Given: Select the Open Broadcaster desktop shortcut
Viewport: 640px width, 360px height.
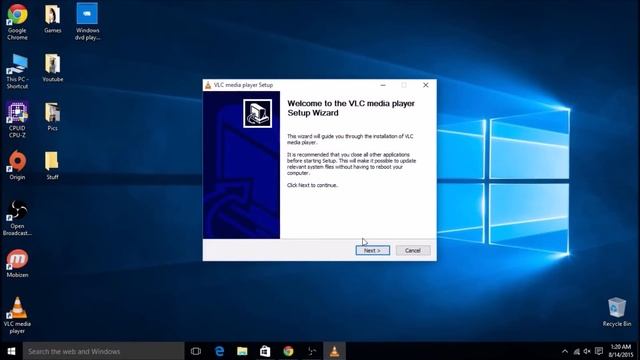Looking at the screenshot, I should 17,218.
